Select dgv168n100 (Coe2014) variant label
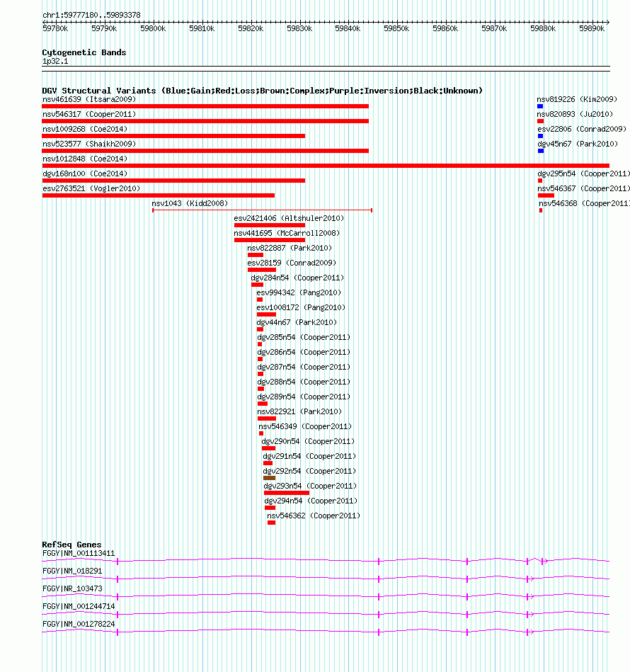This screenshot has height=672, width=630. tap(85, 173)
